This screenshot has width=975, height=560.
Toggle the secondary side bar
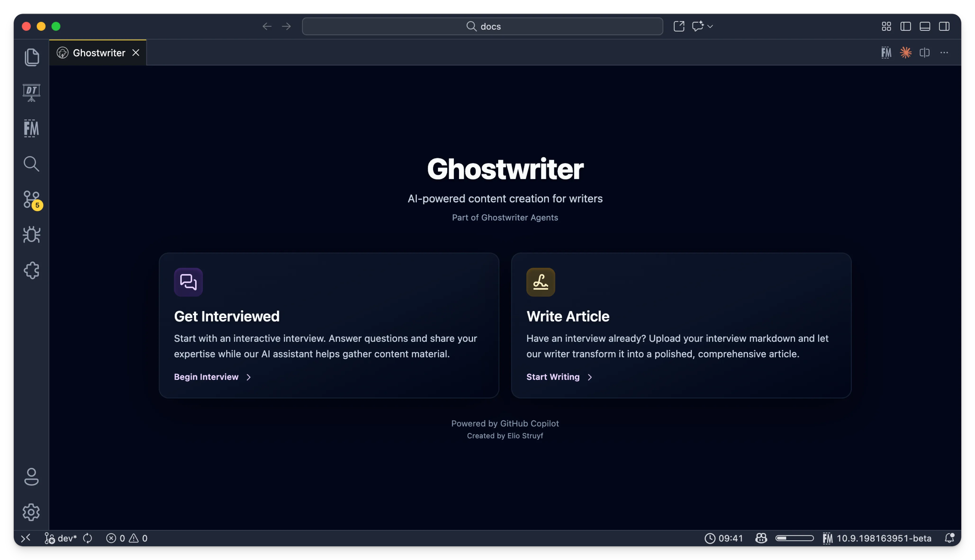[x=944, y=26]
